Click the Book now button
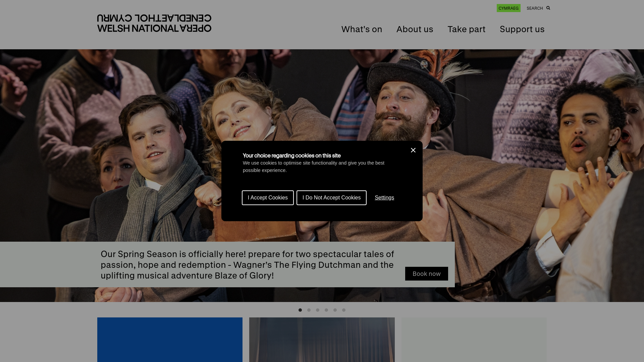Image resolution: width=644 pixels, height=362 pixels. [x=426, y=274]
